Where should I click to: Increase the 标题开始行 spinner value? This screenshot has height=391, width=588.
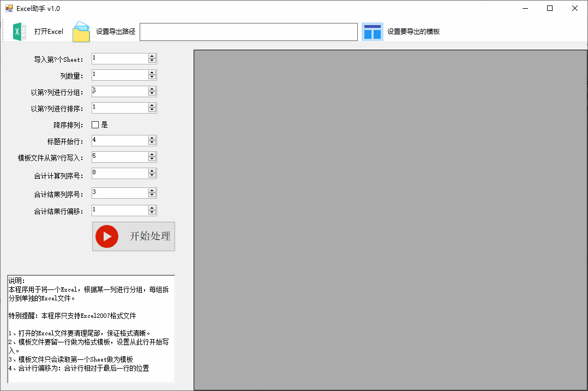(152, 138)
